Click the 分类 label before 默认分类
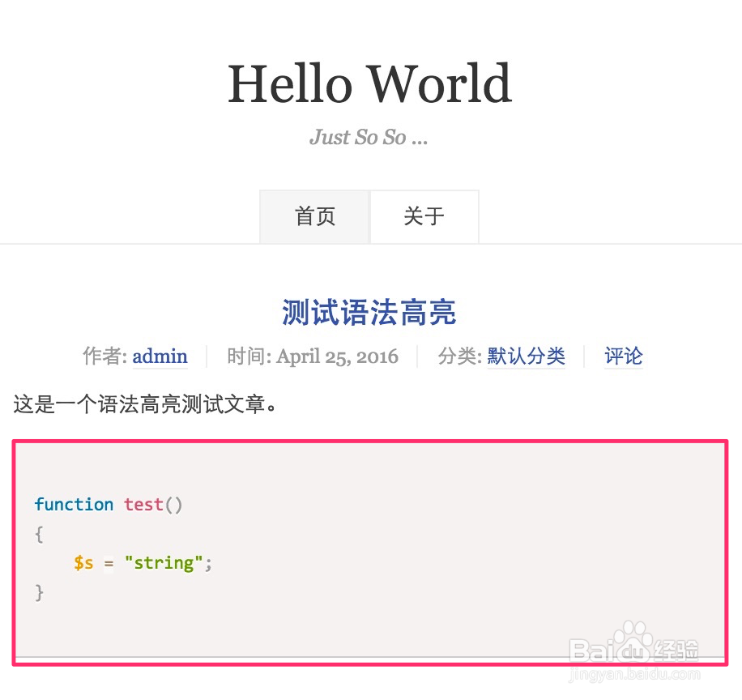This screenshot has width=742, height=700. [458, 356]
